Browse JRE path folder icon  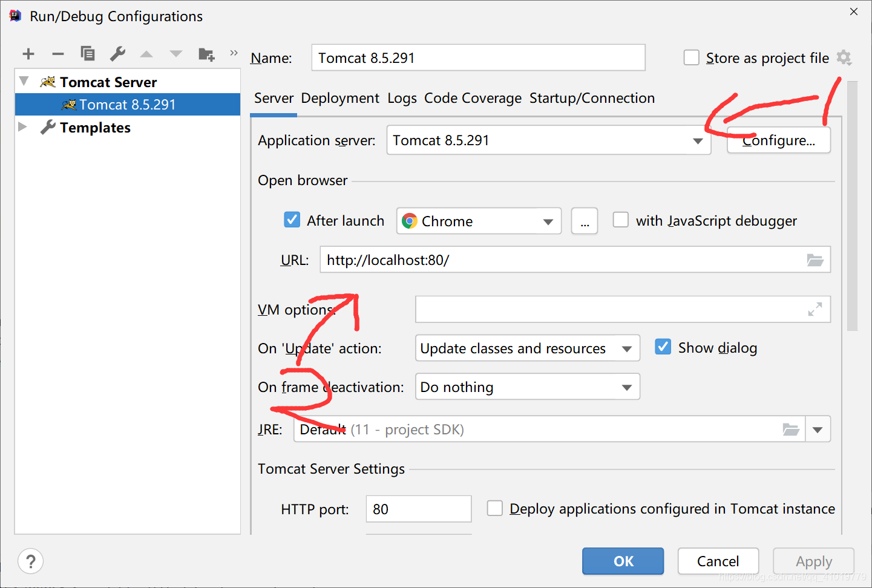coord(791,430)
